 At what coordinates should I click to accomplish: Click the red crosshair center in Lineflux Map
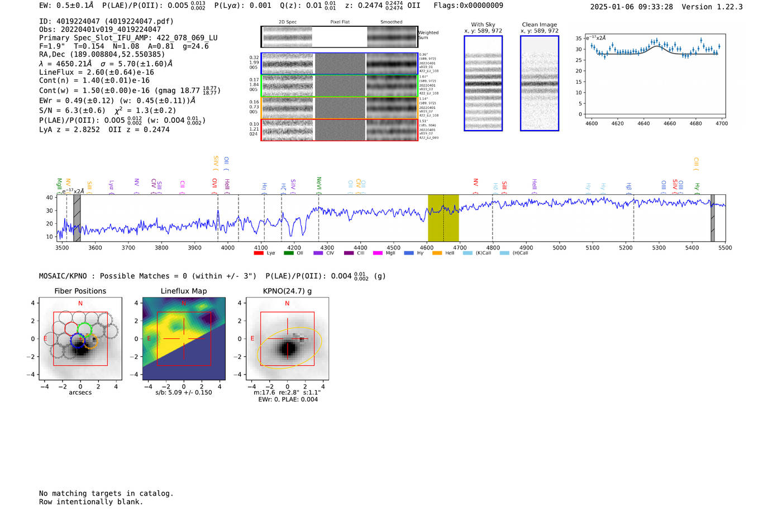(184, 339)
